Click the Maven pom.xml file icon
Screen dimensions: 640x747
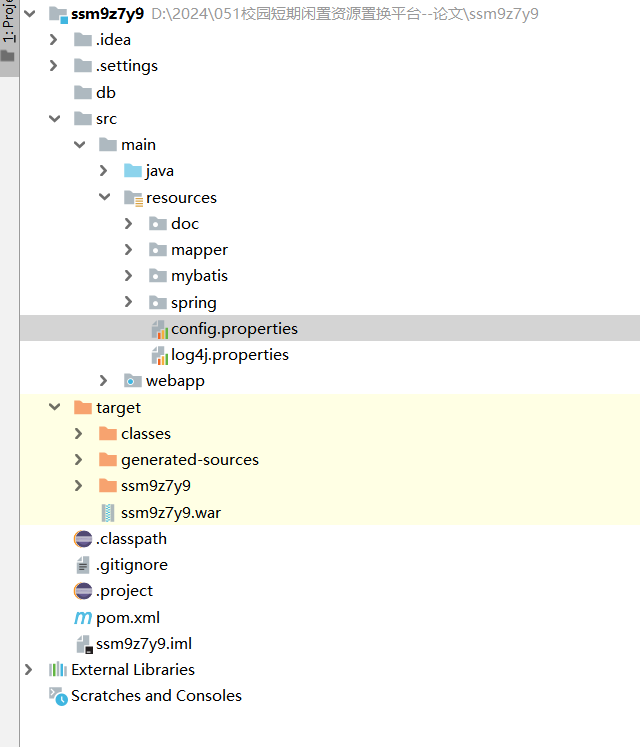pos(83,617)
